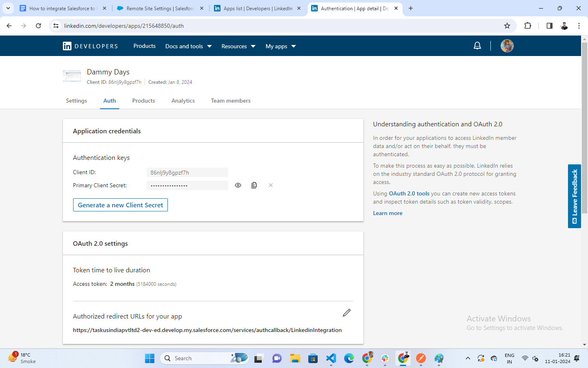Go forward to the next page

click(24, 26)
